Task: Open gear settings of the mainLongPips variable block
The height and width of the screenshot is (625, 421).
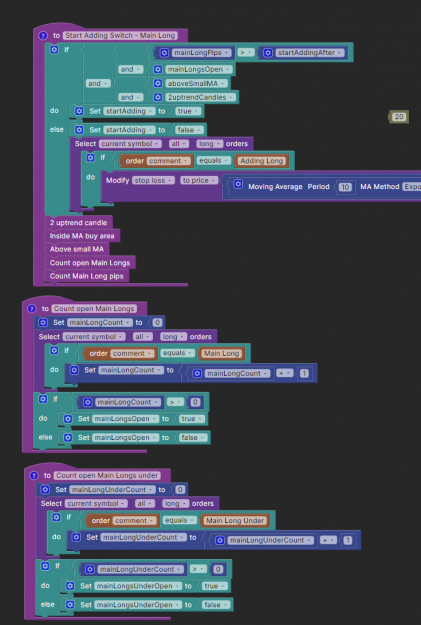Action: click(163, 53)
